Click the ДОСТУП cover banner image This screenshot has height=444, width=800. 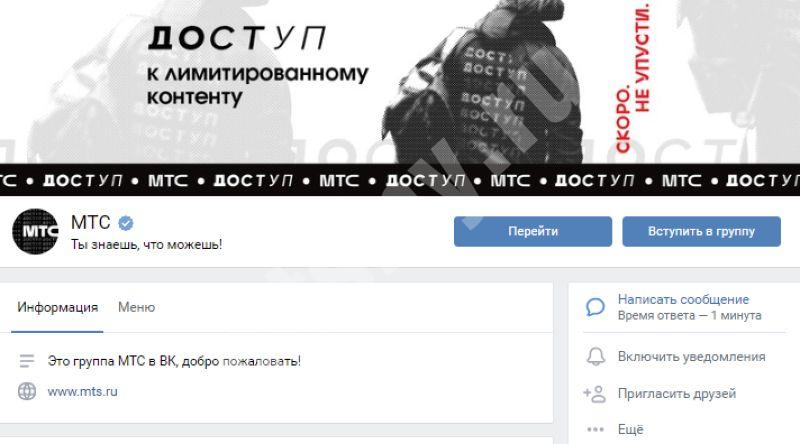[x=400, y=97]
